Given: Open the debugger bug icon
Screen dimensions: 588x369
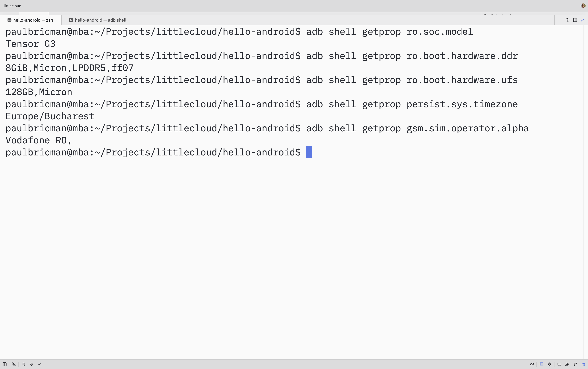Looking at the screenshot, I should tap(549, 364).
